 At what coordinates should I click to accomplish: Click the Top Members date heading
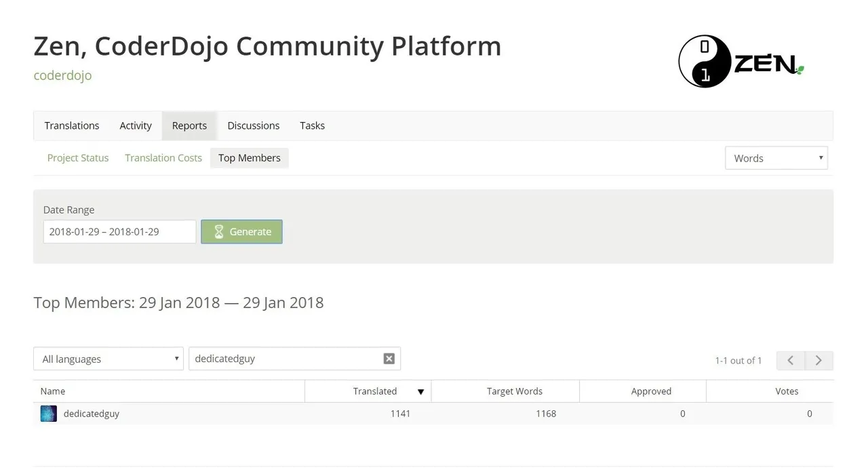[178, 302]
